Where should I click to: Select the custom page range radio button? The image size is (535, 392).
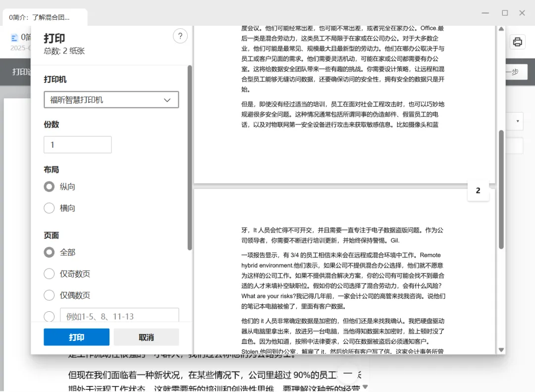point(49,316)
